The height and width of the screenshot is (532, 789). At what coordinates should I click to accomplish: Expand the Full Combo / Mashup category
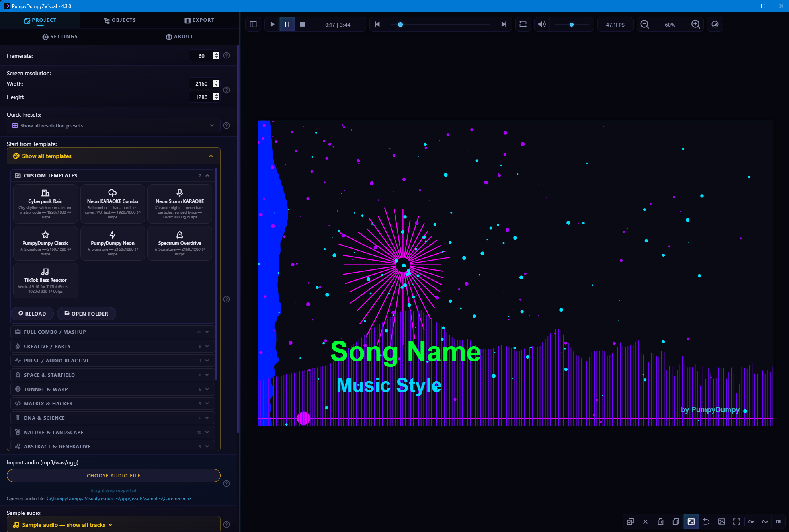click(x=113, y=332)
